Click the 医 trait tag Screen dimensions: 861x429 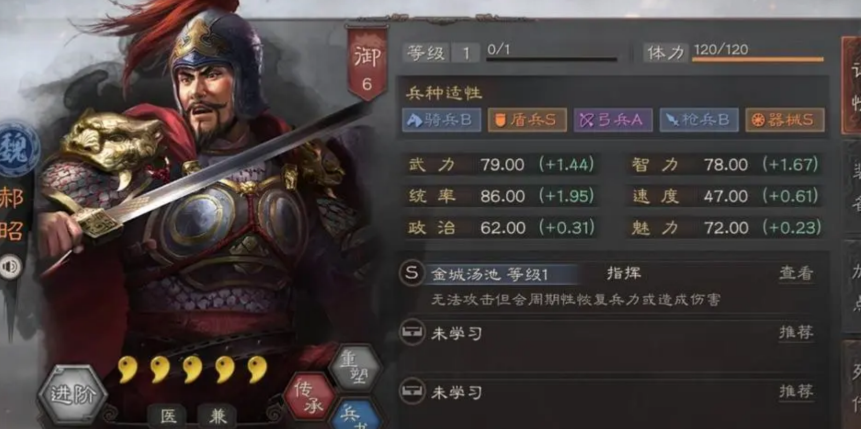[167, 416]
